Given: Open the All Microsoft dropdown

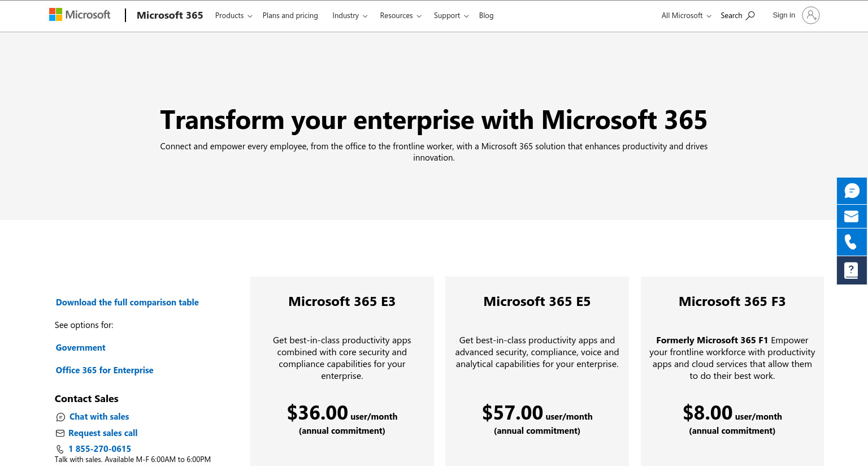Looking at the screenshot, I should pyautogui.click(x=686, y=15).
